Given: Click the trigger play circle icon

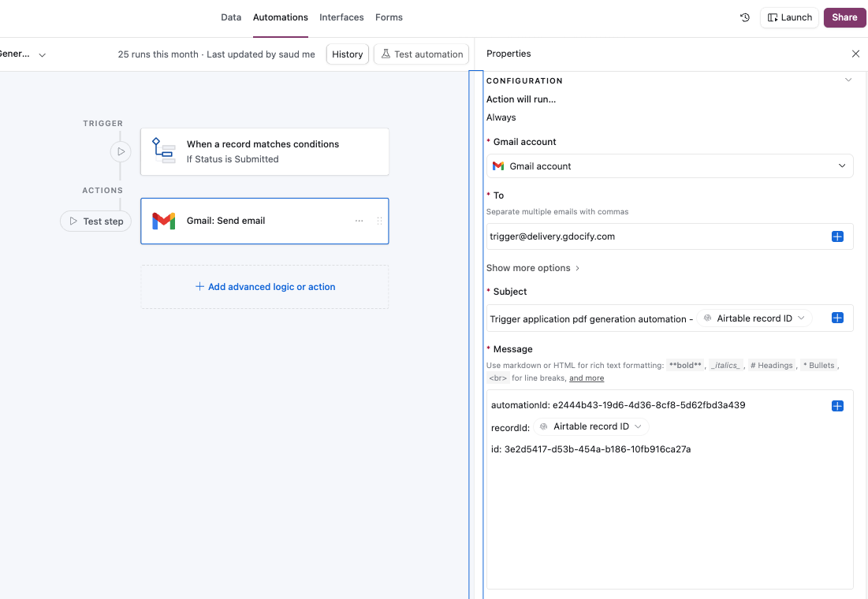Looking at the screenshot, I should click(121, 151).
